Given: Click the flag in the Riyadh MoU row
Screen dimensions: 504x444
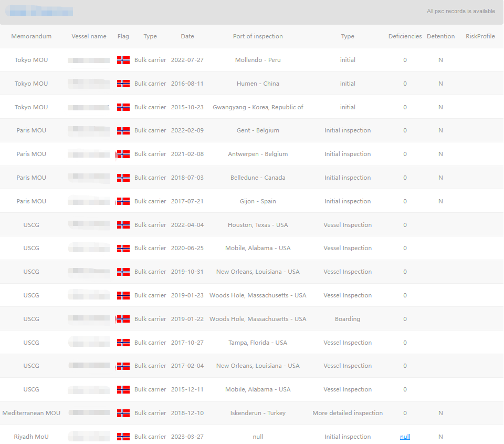Looking at the screenshot, I should coord(123,437).
